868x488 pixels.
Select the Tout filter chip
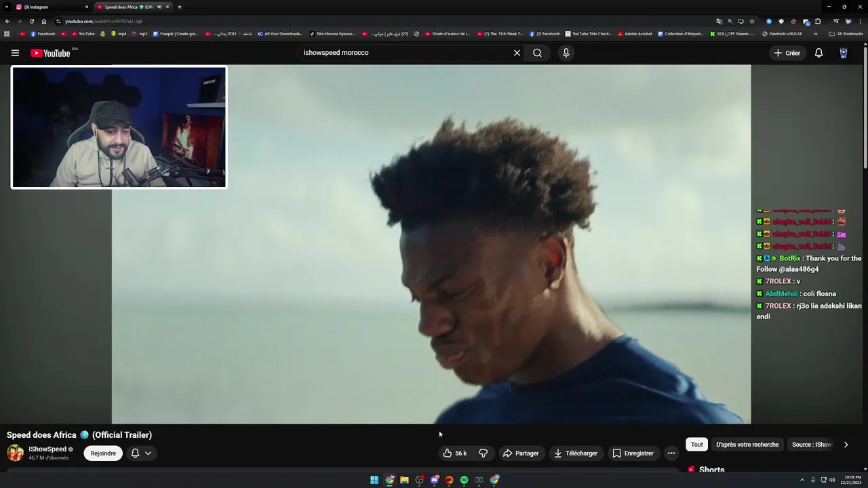tap(696, 445)
